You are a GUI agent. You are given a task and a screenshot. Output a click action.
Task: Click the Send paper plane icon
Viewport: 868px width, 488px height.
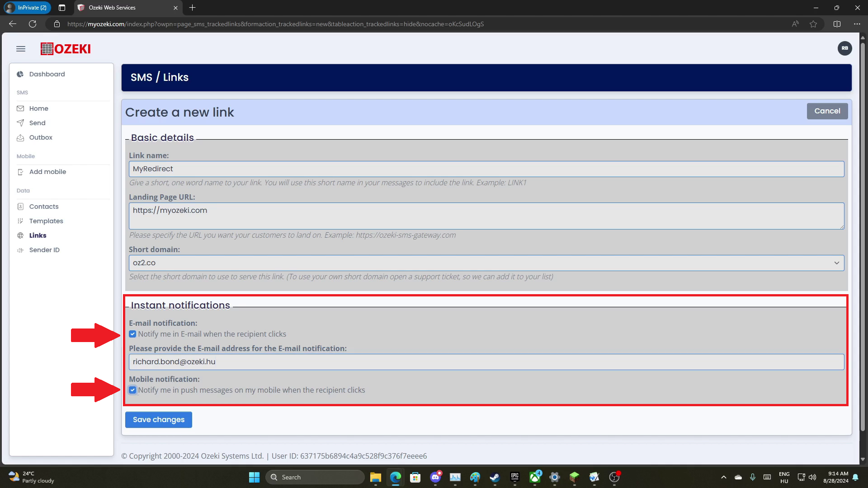click(x=20, y=123)
